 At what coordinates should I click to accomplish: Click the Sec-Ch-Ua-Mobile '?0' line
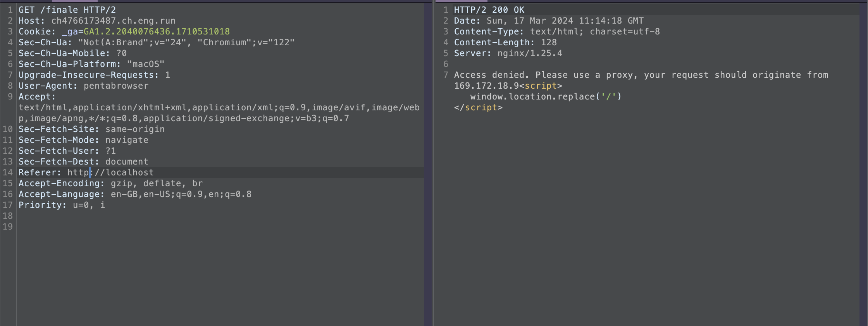tap(72, 53)
